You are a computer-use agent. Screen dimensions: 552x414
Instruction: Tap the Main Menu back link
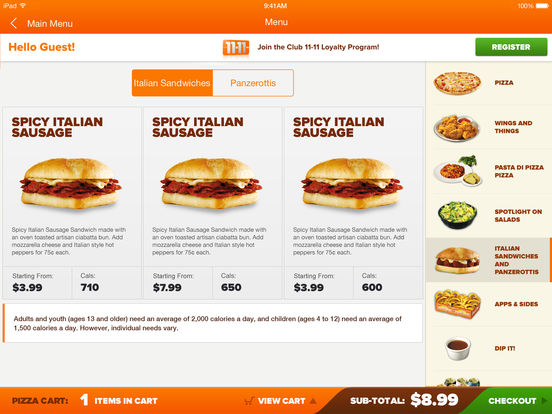click(50, 24)
